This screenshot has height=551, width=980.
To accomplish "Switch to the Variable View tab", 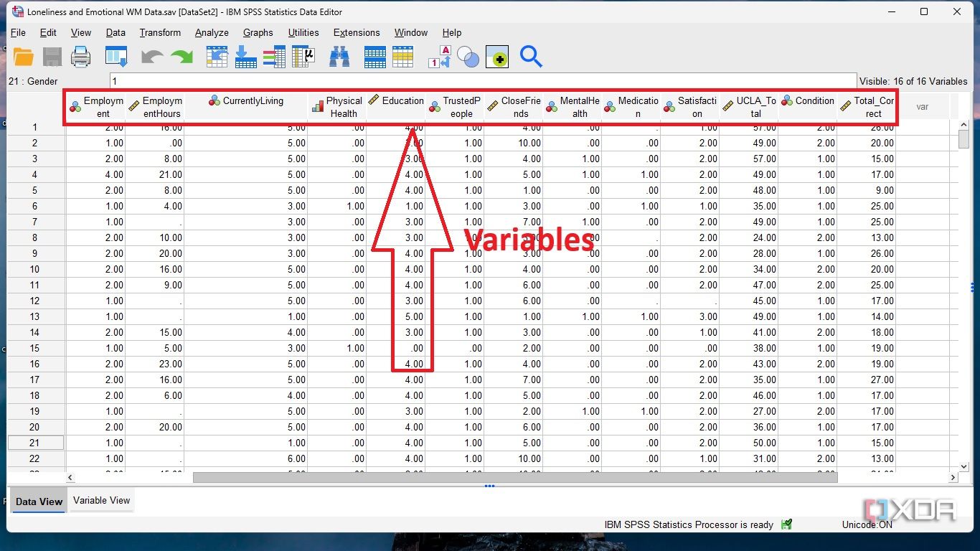I will 102,500.
